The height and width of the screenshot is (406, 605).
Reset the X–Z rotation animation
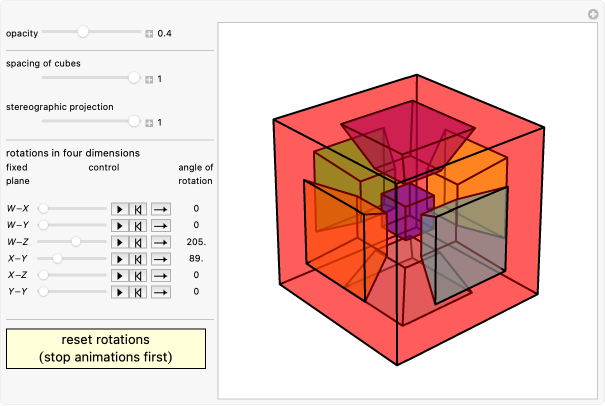pyautogui.click(x=138, y=275)
